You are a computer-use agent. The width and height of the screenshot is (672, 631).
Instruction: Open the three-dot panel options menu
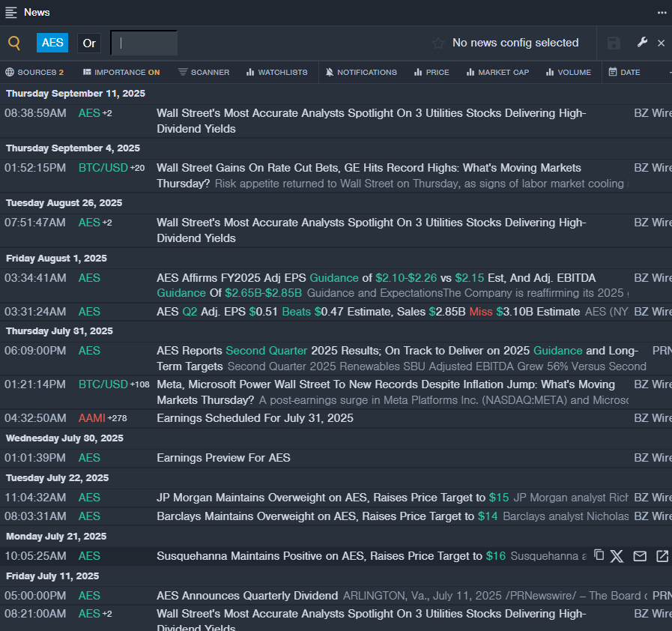[662, 13]
